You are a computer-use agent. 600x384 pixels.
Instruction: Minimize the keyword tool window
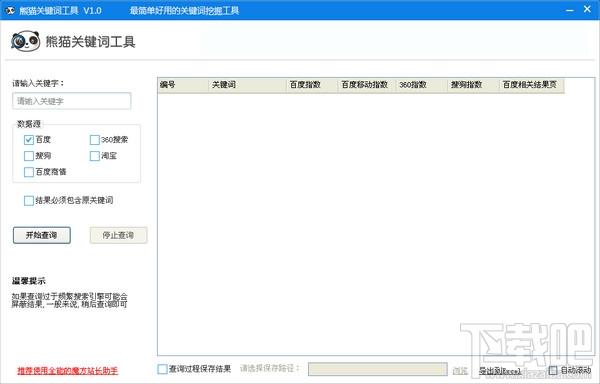point(570,10)
